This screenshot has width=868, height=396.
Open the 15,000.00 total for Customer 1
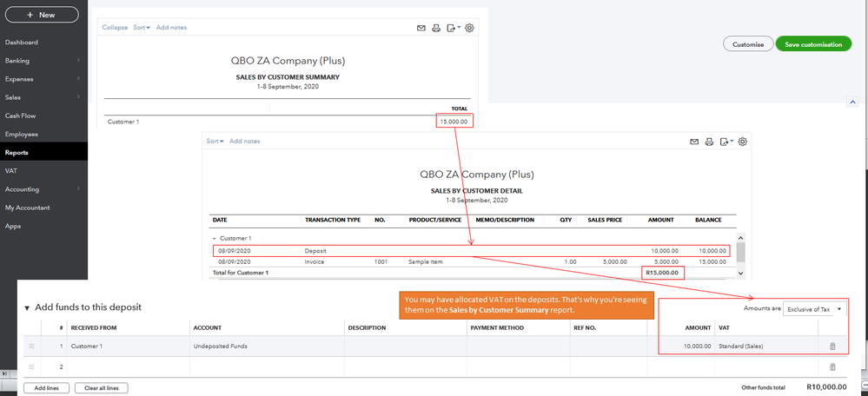coord(454,122)
